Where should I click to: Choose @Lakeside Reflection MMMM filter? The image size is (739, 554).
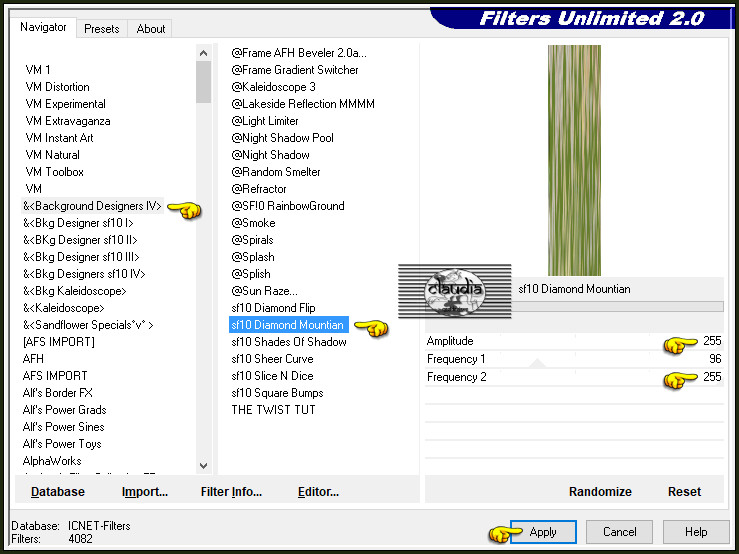303,104
